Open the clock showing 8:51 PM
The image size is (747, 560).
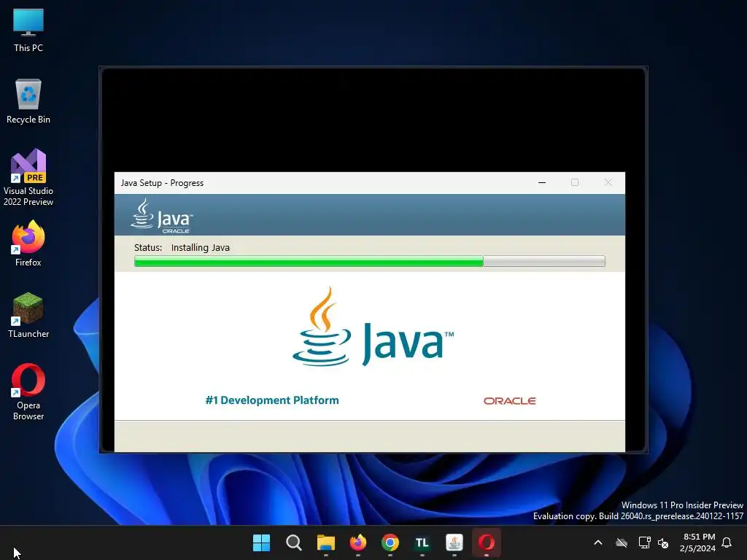[x=698, y=542]
